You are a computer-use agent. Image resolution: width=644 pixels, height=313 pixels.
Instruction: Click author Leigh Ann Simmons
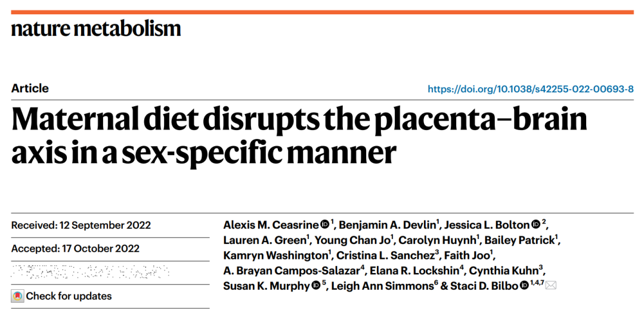point(379,286)
